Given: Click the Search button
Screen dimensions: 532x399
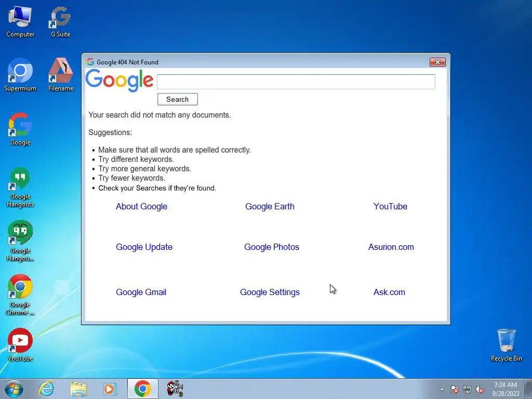Looking at the screenshot, I should 178,99.
